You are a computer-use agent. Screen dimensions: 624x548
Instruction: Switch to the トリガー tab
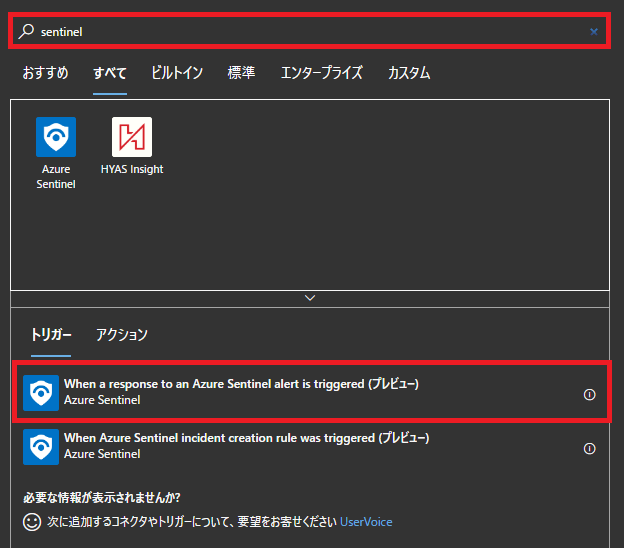[x=51, y=335]
